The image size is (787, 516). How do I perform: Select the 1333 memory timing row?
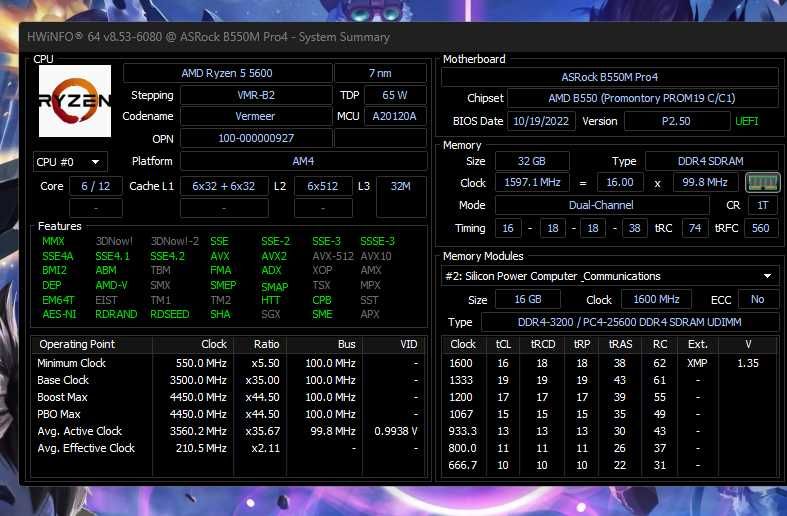pos(610,380)
